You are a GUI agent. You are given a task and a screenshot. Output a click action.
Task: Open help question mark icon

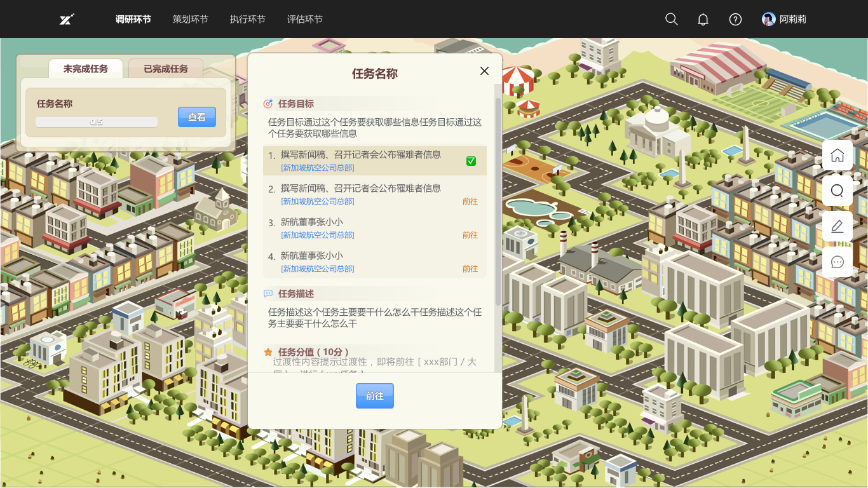[x=735, y=19]
